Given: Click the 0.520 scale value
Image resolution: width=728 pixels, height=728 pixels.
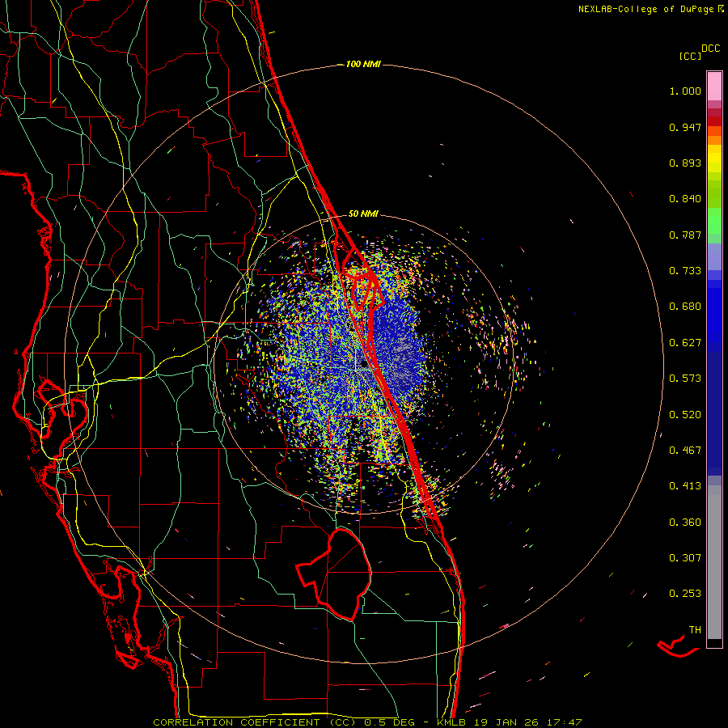Looking at the screenshot, I should coord(685,415).
